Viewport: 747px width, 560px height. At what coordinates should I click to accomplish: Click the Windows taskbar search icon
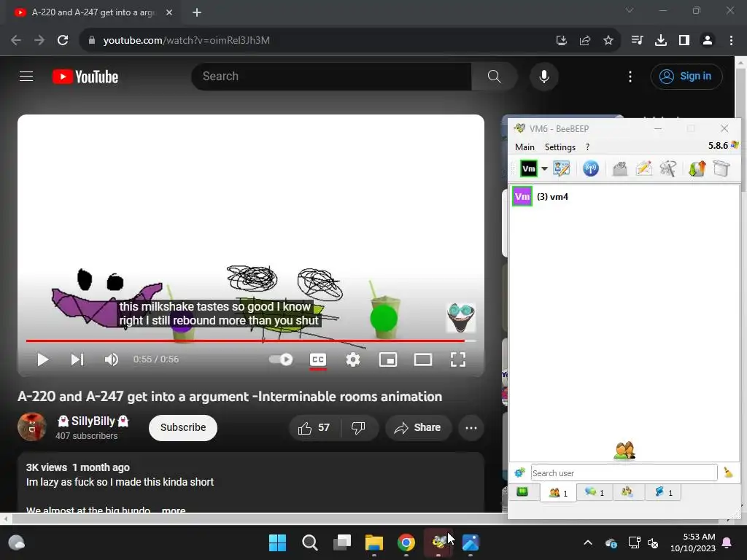click(309, 542)
